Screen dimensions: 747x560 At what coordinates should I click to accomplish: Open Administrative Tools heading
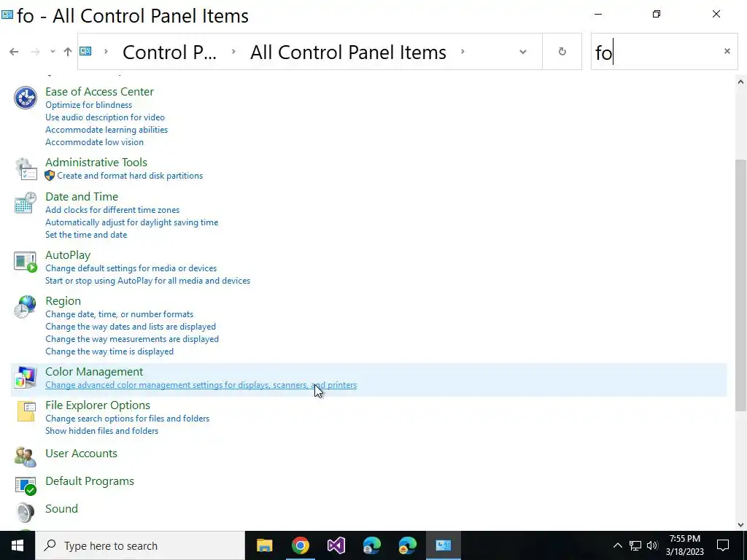pyautogui.click(x=96, y=163)
